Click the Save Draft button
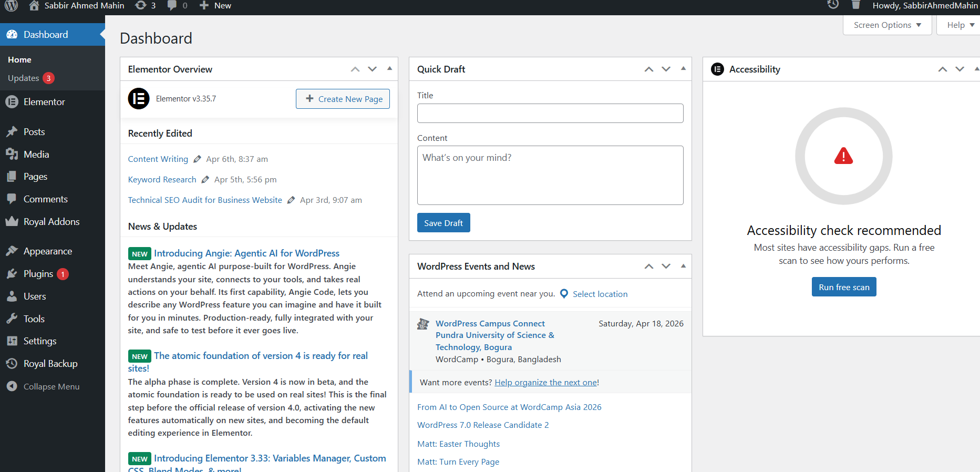980x472 pixels. (x=443, y=223)
